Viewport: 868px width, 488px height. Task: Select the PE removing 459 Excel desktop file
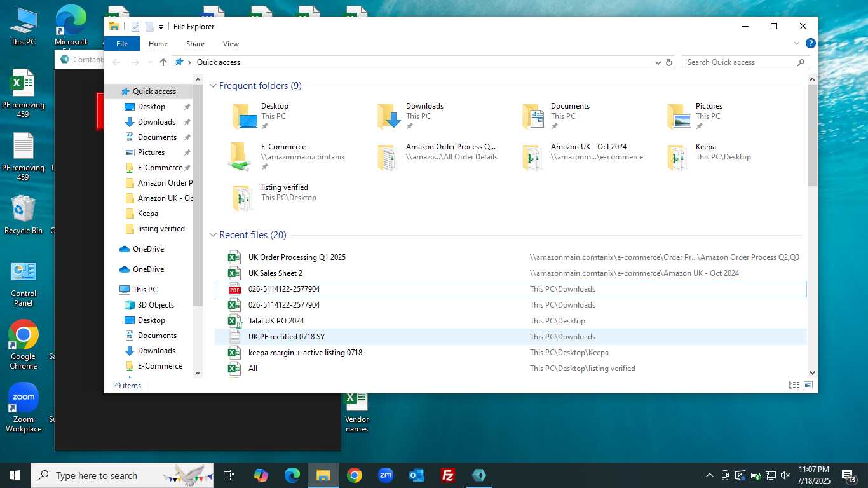point(24,93)
